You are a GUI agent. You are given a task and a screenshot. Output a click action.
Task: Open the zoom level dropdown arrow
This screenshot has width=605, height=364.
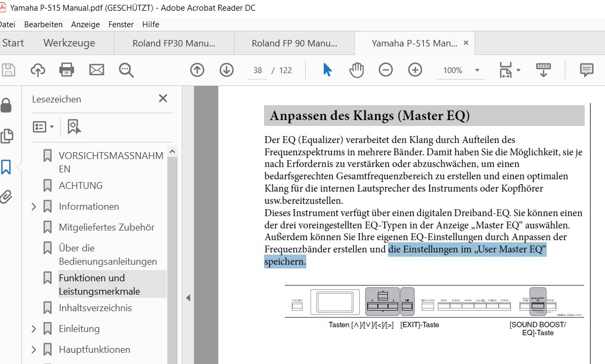tap(477, 70)
